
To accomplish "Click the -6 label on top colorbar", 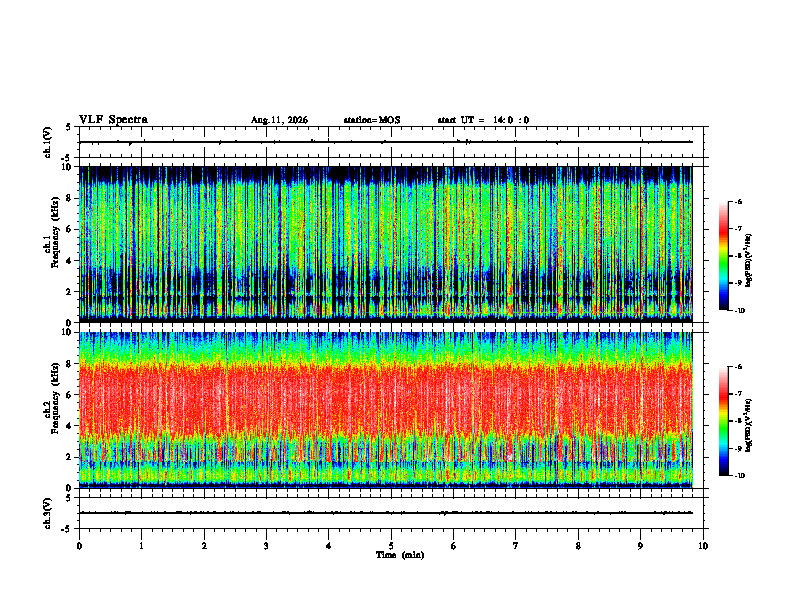I will (x=738, y=201).
